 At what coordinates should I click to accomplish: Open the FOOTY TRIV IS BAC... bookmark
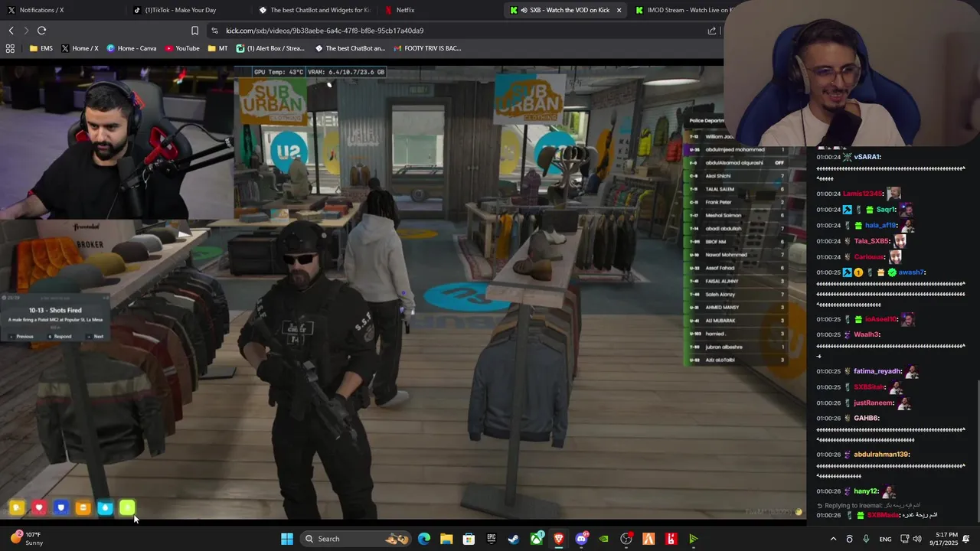(x=427, y=48)
